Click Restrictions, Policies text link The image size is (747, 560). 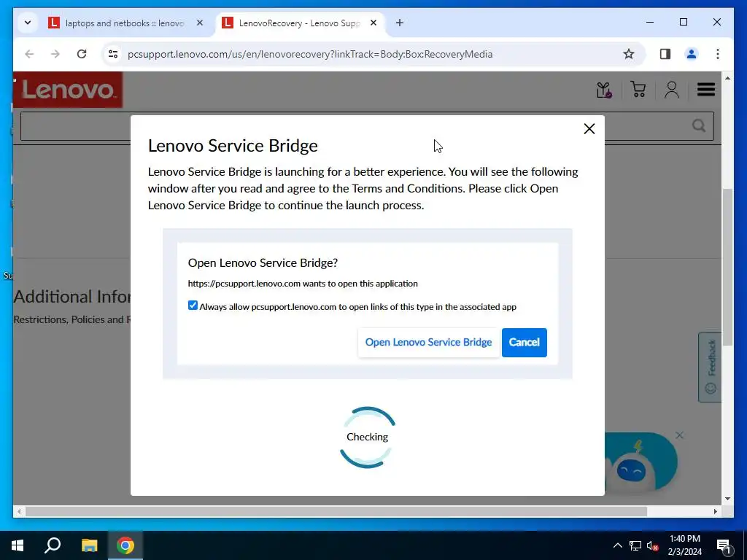tap(72, 319)
